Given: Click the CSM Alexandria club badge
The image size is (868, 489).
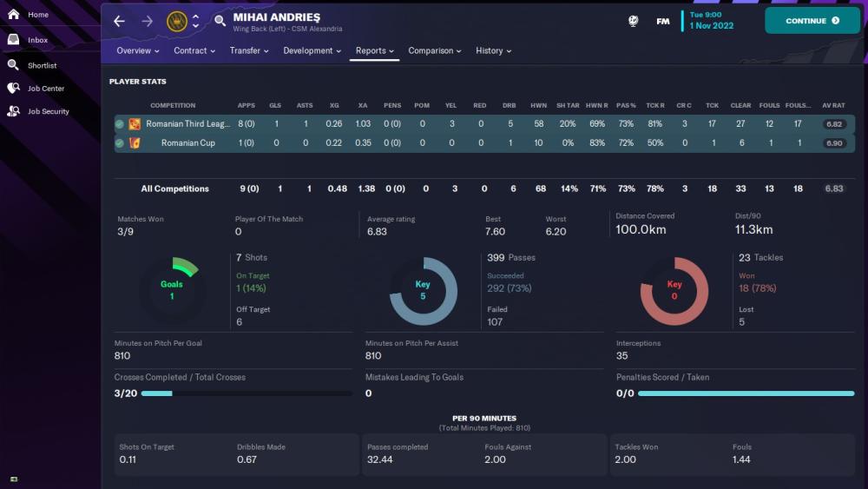Looking at the screenshot, I should (x=176, y=21).
